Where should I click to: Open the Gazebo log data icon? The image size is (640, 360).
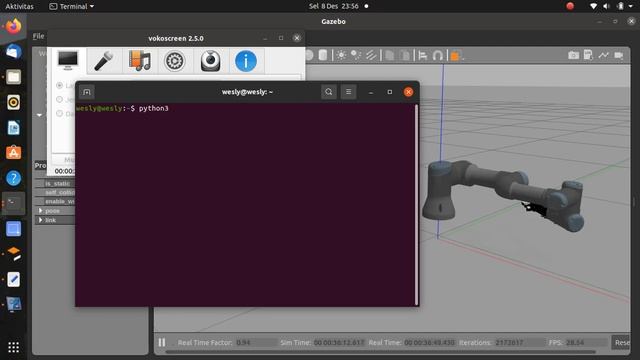pyautogui.click(x=588, y=55)
